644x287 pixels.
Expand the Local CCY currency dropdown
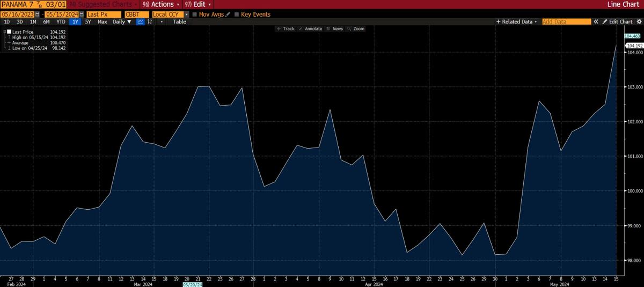click(x=186, y=14)
